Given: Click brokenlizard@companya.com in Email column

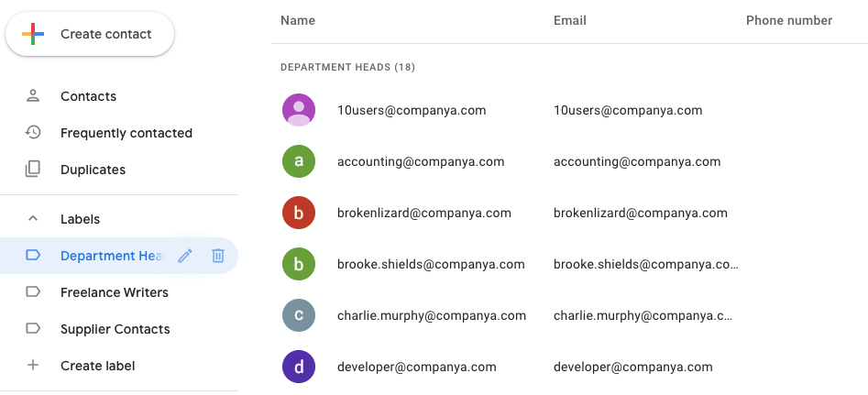Looking at the screenshot, I should click(x=641, y=213).
